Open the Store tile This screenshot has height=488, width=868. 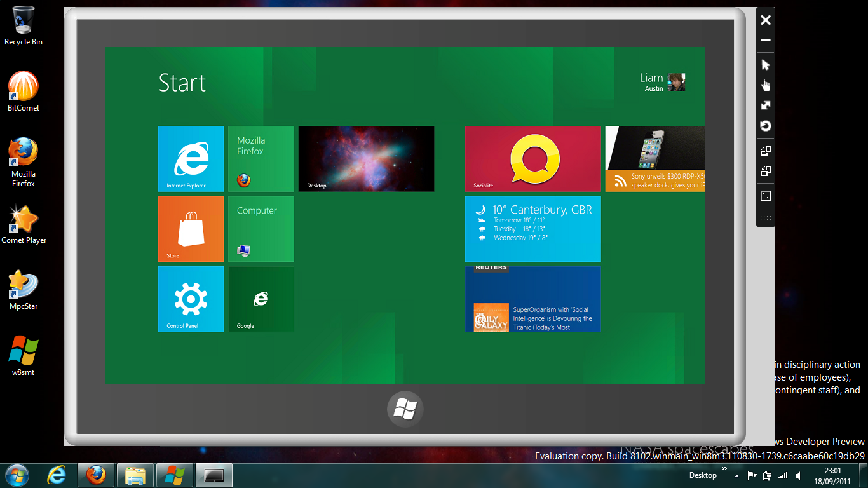191,229
